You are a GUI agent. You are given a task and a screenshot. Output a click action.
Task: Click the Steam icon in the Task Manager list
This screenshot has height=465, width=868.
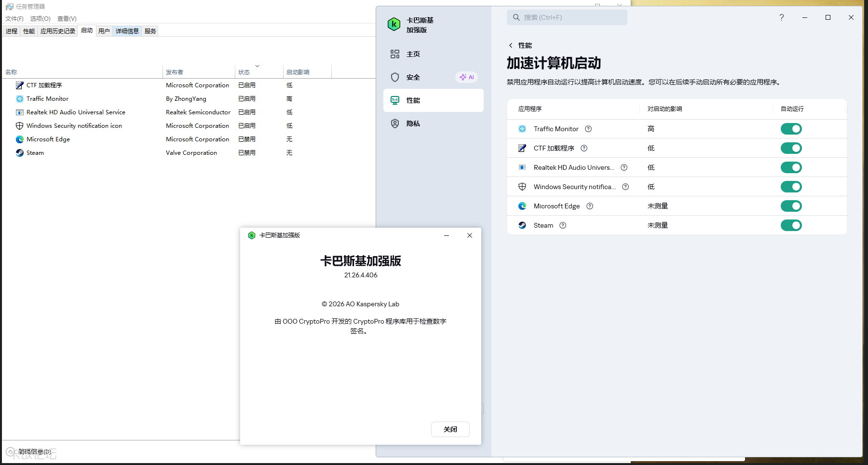pos(20,153)
